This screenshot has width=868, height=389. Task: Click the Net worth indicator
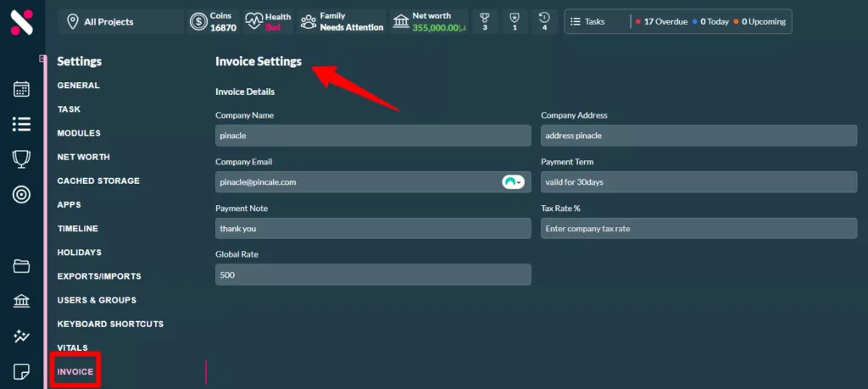[428, 21]
